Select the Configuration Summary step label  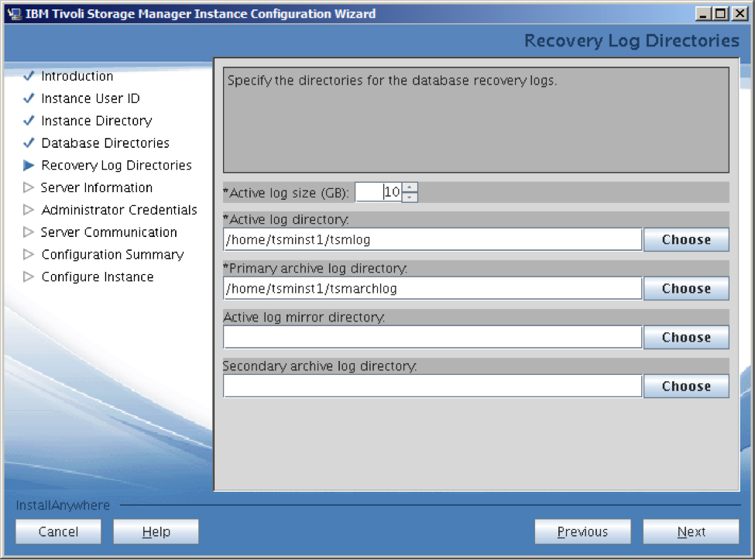click(x=113, y=254)
